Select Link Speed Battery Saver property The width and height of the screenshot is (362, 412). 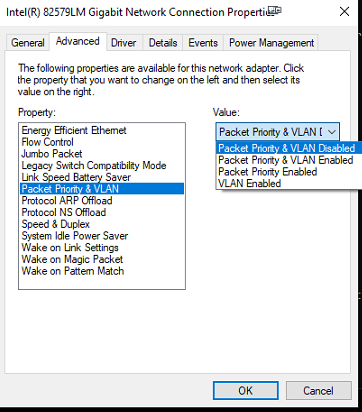point(102,177)
